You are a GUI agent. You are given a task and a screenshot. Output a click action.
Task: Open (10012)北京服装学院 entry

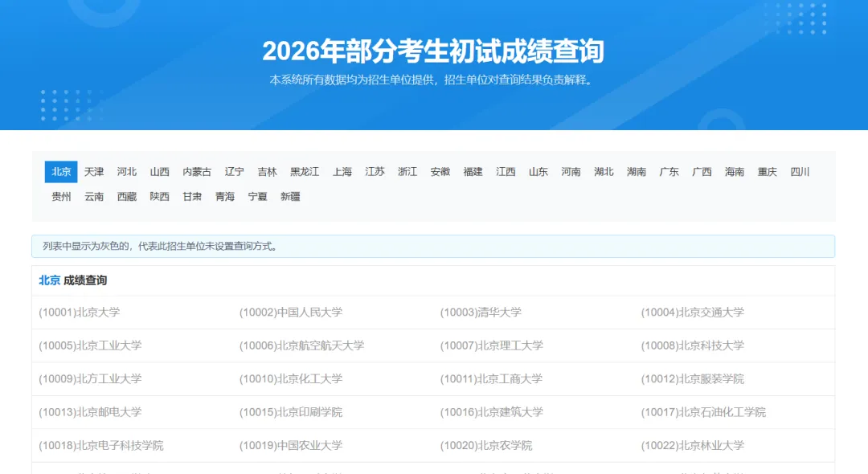click(693, 379)
